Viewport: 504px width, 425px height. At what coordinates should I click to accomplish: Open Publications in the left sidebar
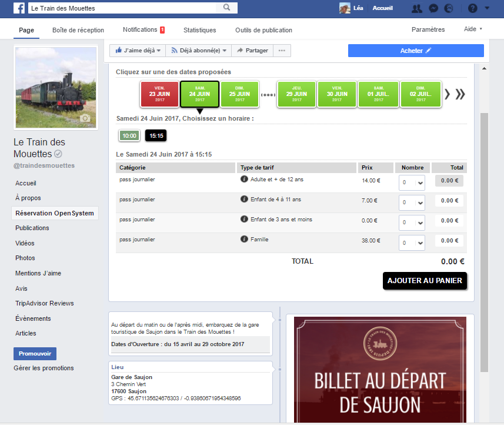32,228
